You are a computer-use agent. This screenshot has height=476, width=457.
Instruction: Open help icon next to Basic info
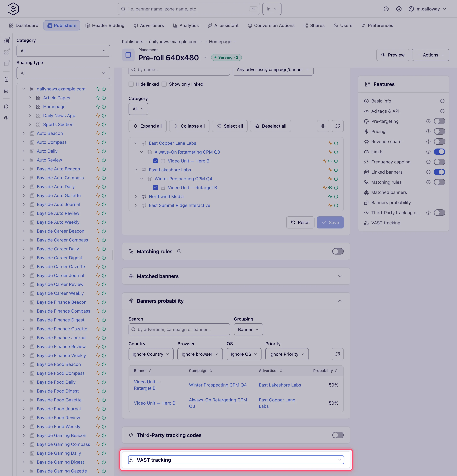point(442,101)
